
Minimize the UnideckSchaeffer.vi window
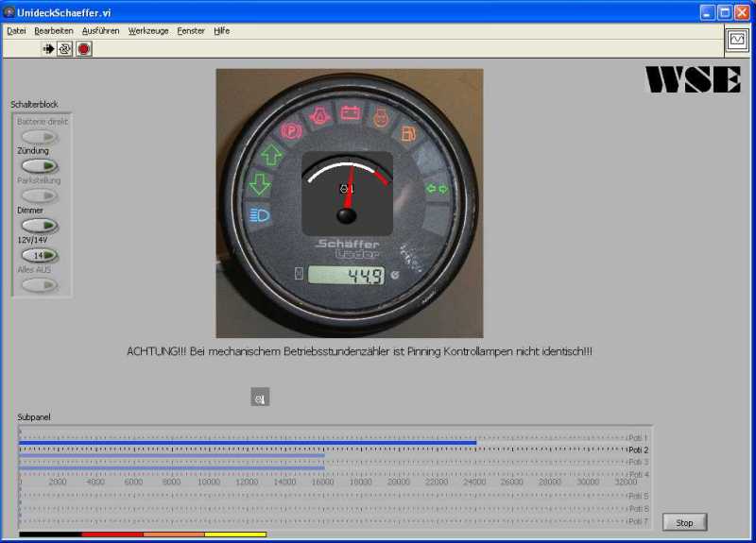pos(707,12)
